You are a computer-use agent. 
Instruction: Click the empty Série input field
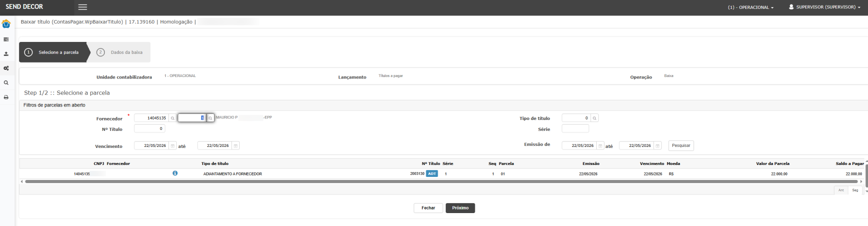pos(575,129)
